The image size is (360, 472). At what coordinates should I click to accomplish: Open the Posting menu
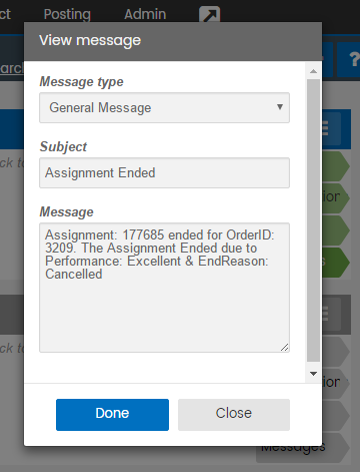pos(67,14)
